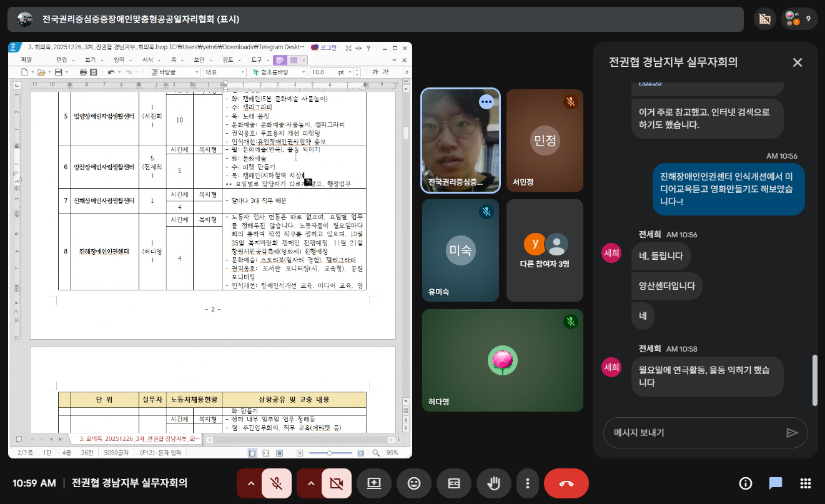Open more options three-dot menu
Viewport: 825px width, 504px height.
528,483
